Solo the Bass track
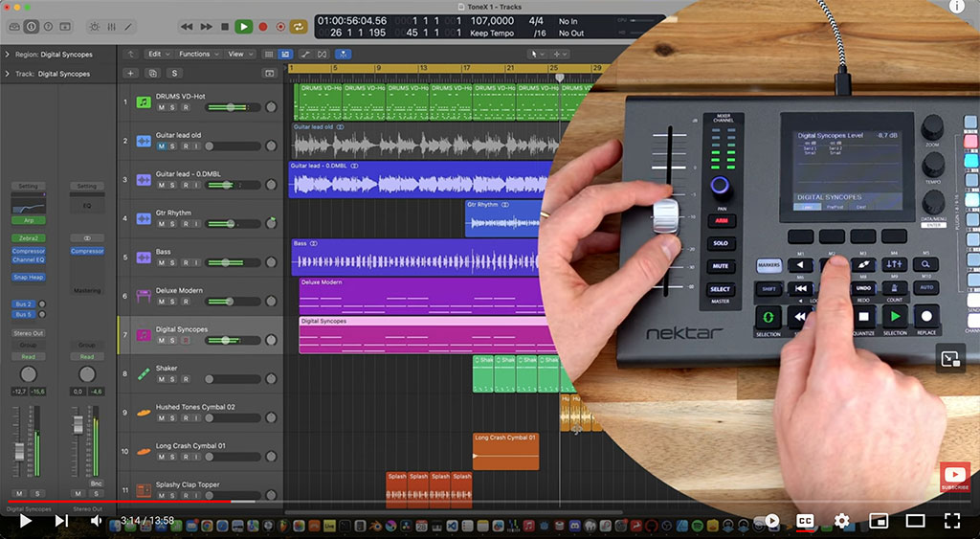This screenshot has width=980, height=539. point(172,262)
